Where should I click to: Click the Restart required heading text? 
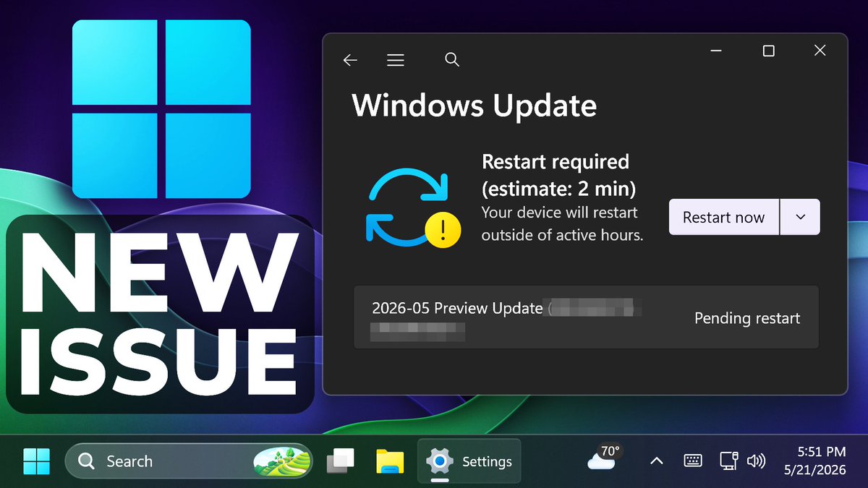click(559, 175)
